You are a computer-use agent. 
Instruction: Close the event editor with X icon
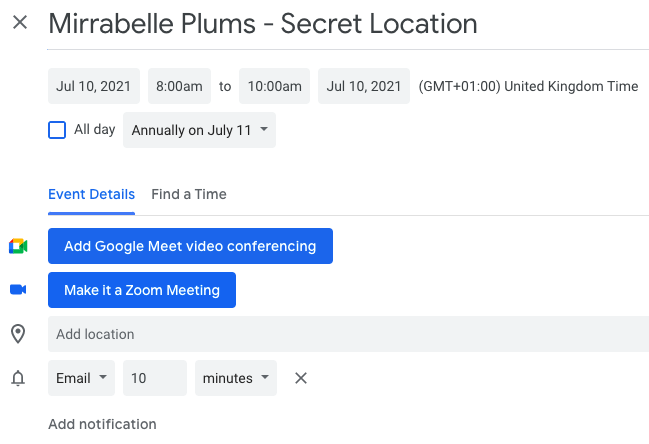pos(20,22)
